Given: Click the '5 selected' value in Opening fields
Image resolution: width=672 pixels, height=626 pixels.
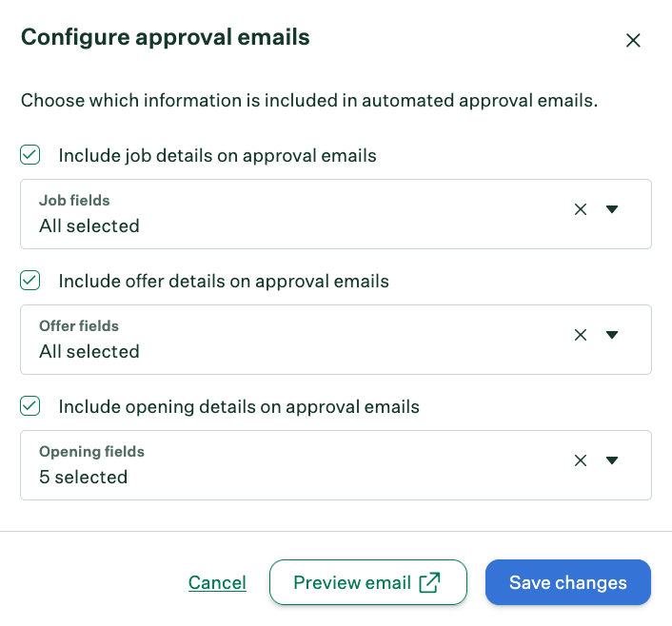Looking at the screenshot, I should click(84, 477).
